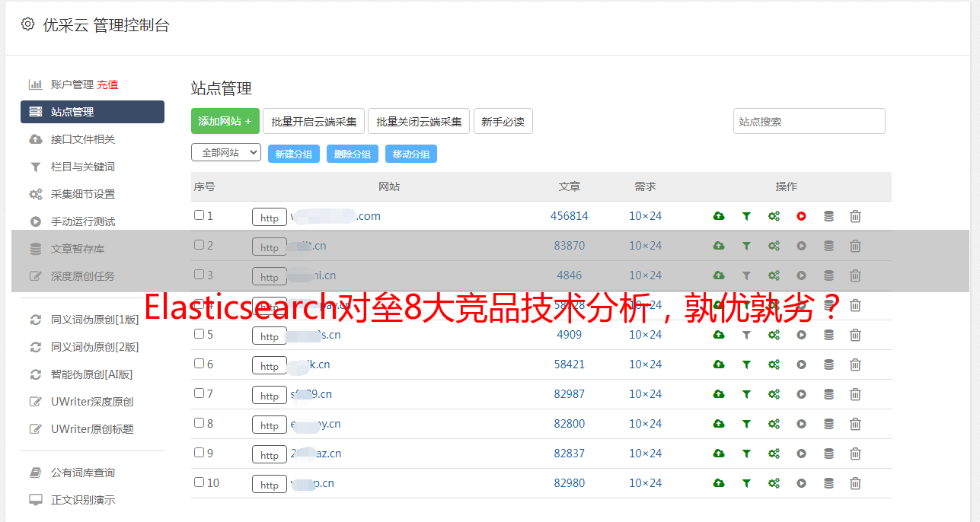Screen dimensions: 980x522
Task: Click 新手必读 button
Action: 503,121
